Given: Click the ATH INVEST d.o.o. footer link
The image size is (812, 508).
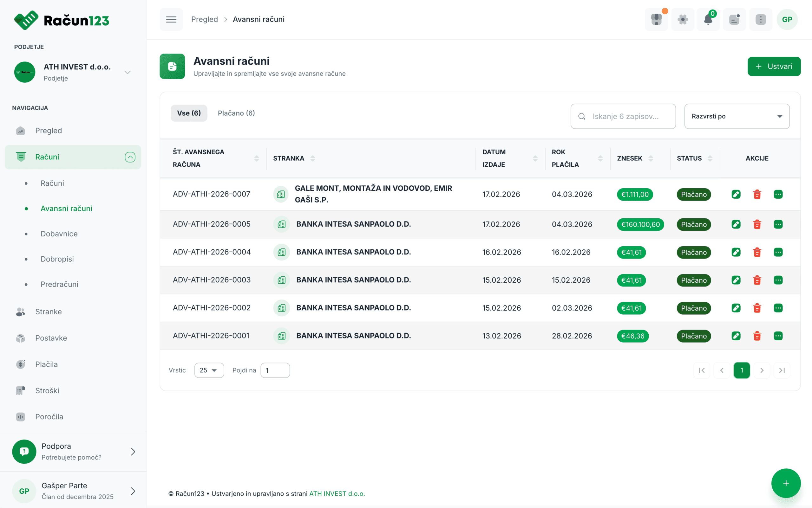Looking at the screenshot, I should coord(337,493).
